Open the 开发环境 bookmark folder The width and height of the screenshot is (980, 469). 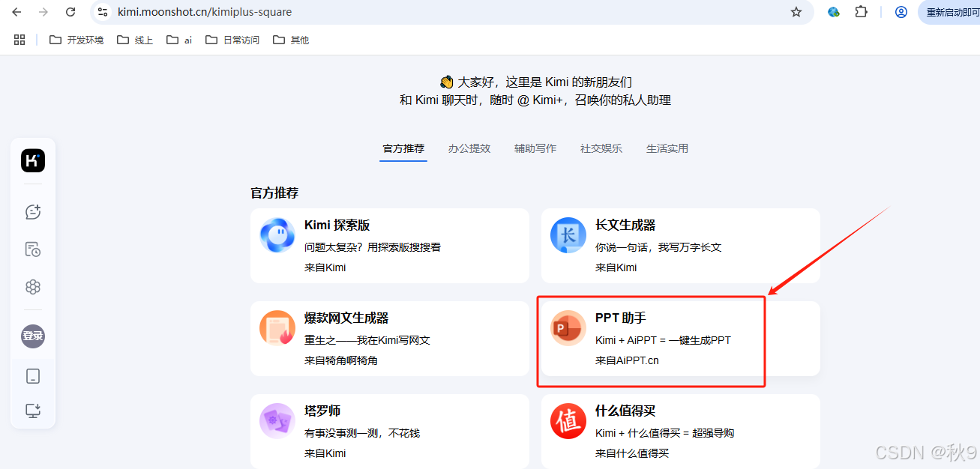click(76, 40)
